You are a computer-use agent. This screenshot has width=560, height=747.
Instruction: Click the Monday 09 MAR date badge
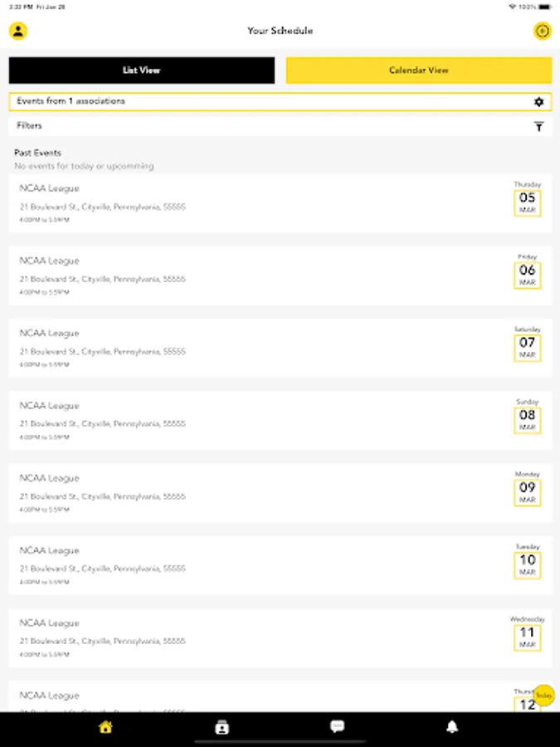tap(528, 491)
